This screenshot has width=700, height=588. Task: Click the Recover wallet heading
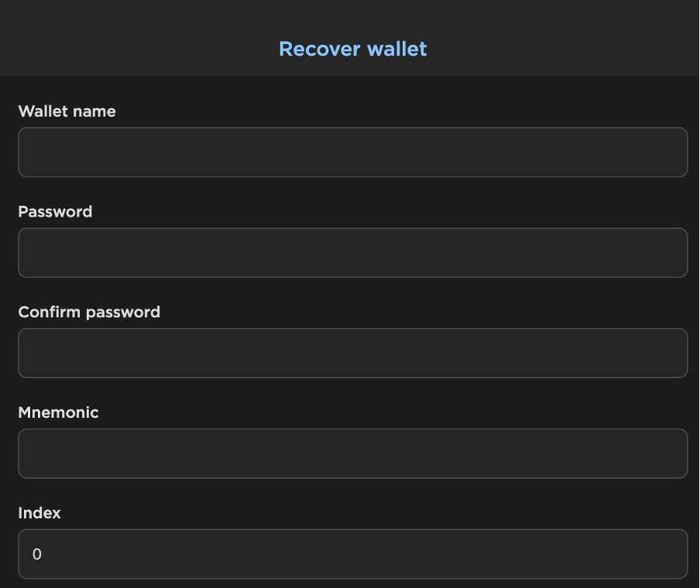[352, 49]
